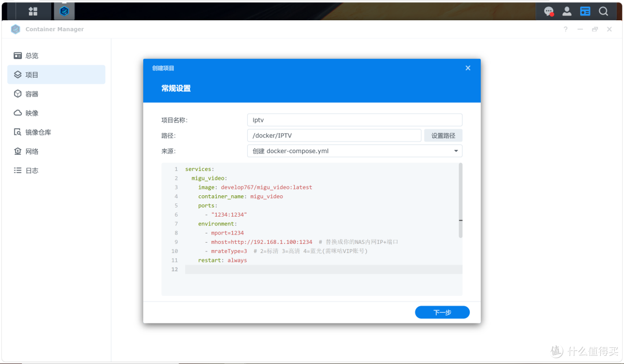Click the 镜像仓库 registry icon
Screen dimensions: 624x364
coord(17,132)
